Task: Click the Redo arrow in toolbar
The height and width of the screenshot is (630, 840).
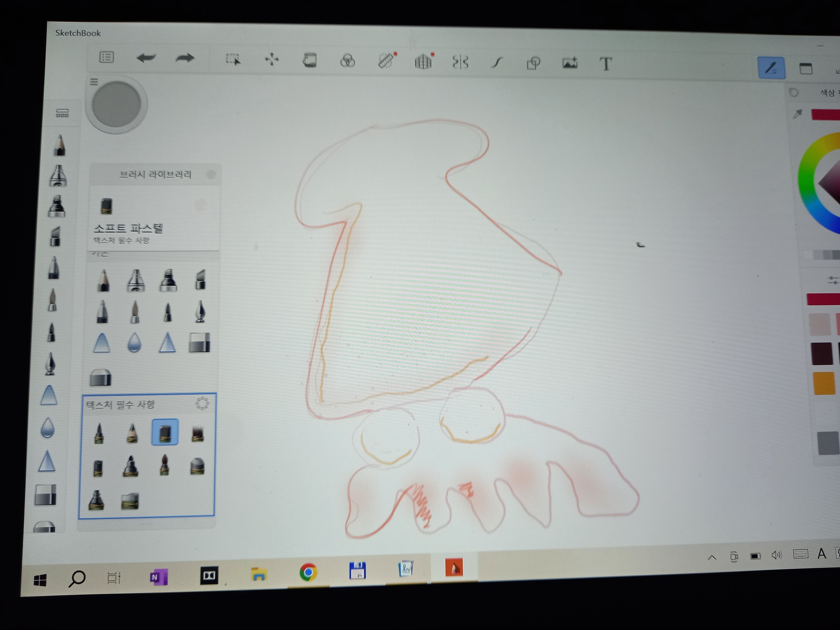Action: pos(185,58)
